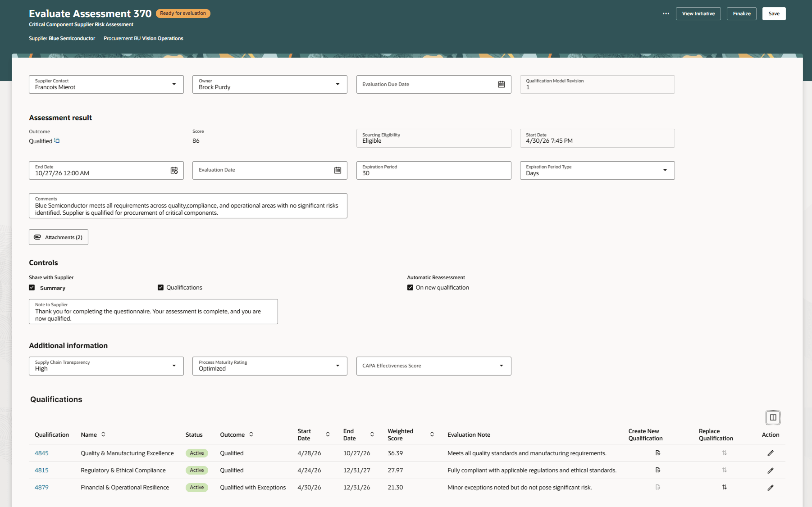Click the Sourcing Eligibility Eligible field

[x=433, y=138]
